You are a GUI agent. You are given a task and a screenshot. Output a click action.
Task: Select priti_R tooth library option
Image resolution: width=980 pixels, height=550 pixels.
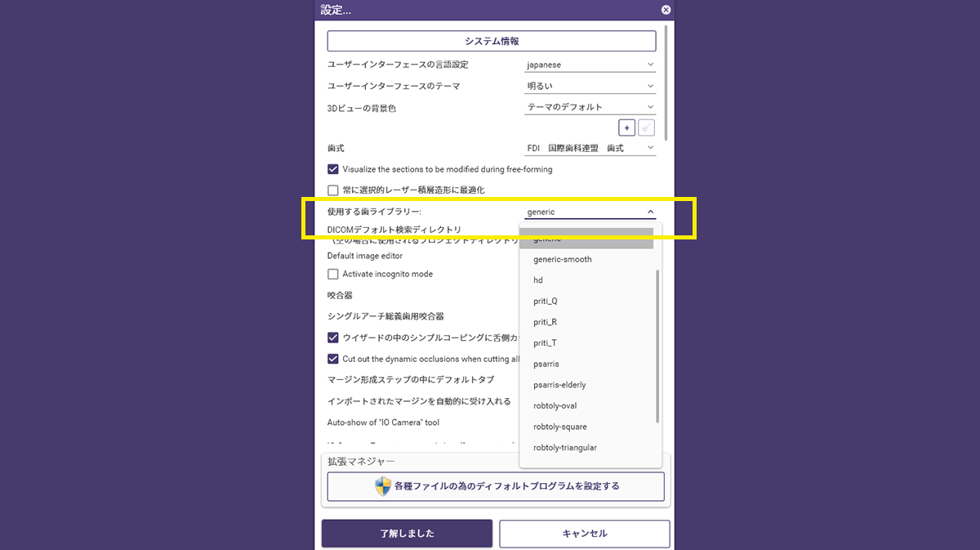[546, 322]
